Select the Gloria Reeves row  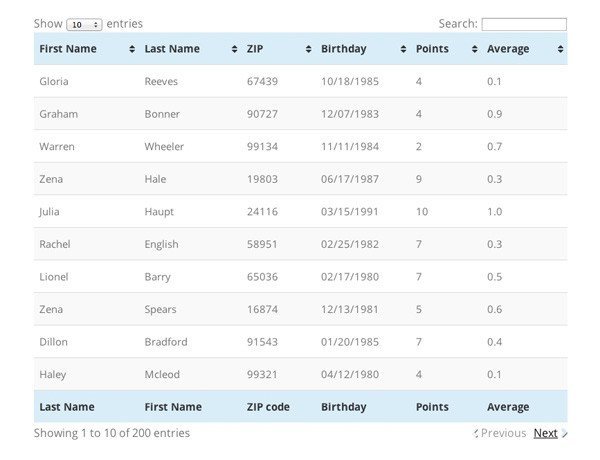(300, 81)
